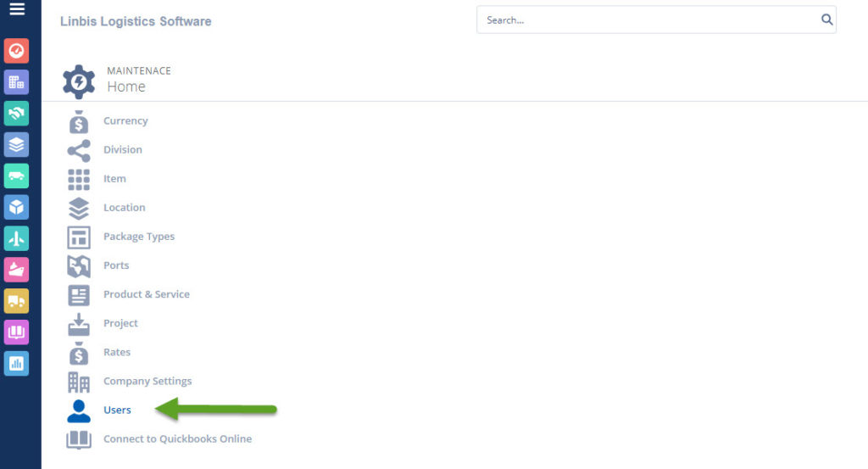Open the blue cube package sidebar icon
The width and height of the screenshot is (868, 469).
(x=17, y=207)
